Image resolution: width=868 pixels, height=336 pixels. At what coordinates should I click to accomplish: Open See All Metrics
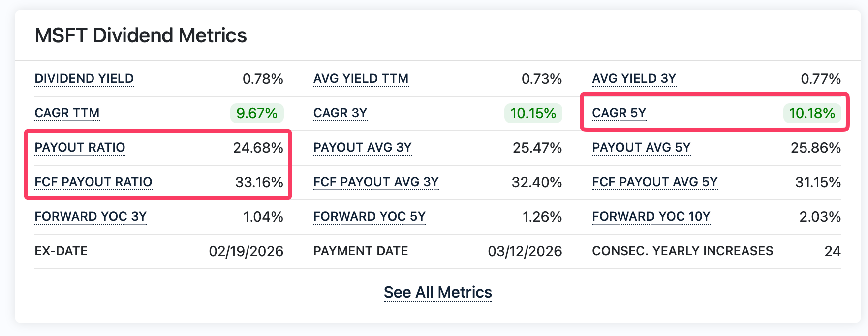438,292
